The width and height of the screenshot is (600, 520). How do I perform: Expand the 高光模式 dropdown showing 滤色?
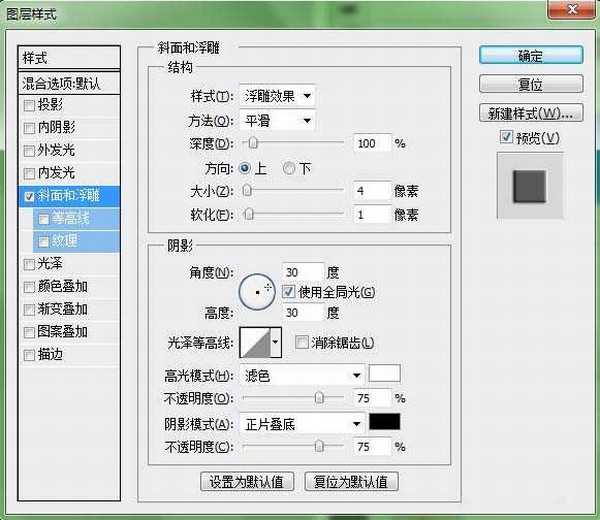click(x=302, y=375)
